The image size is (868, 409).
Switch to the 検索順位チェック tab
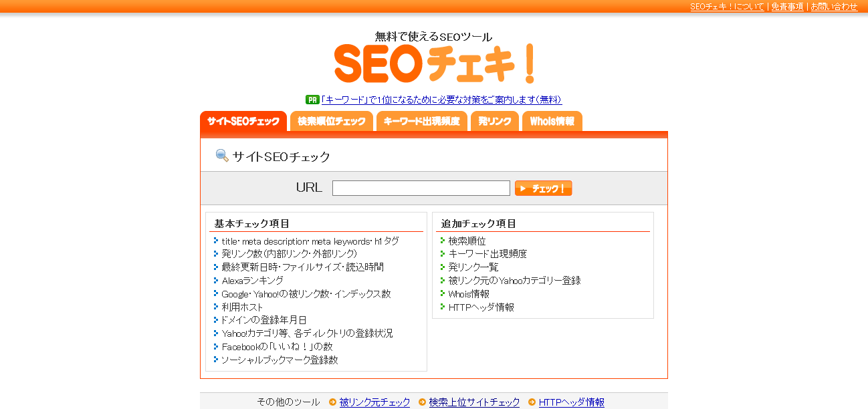tap(332, 121)
